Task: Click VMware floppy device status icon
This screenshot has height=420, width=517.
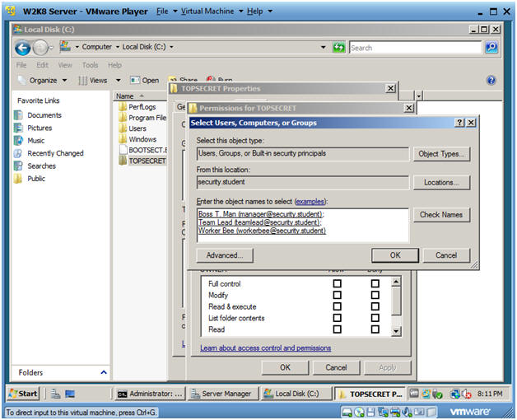Action: (371, 412)
